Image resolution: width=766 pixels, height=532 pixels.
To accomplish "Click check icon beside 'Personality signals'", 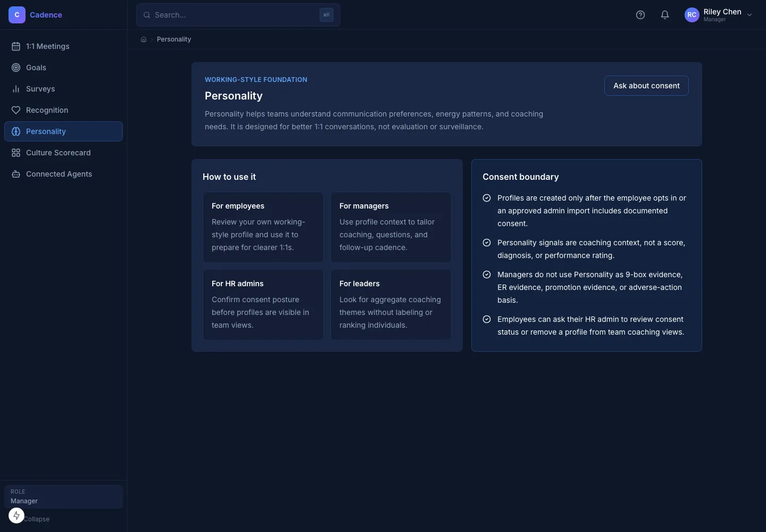I will [x=487, y=243].
